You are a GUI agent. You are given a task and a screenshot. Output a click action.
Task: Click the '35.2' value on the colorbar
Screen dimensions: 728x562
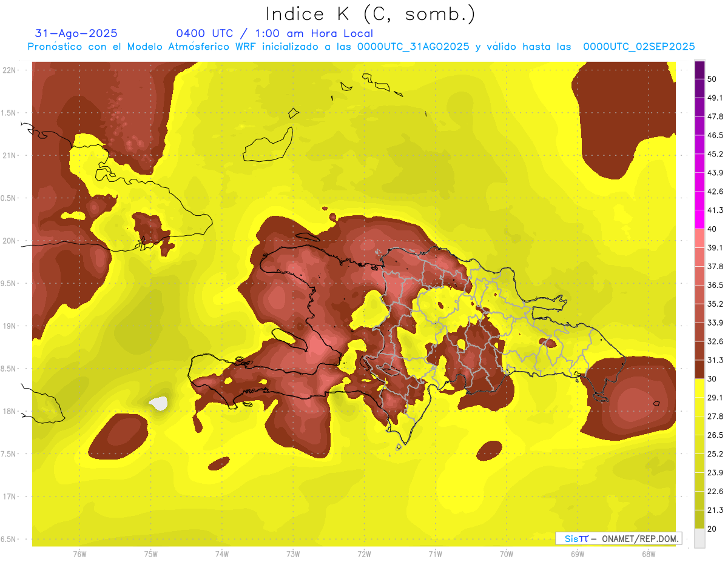click(715, 304)
